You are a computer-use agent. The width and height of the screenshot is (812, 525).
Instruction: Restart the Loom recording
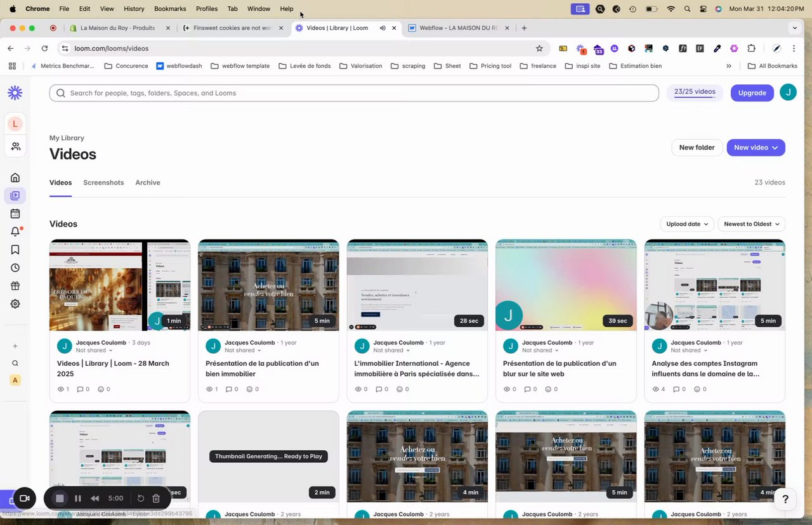coord(141,498)
